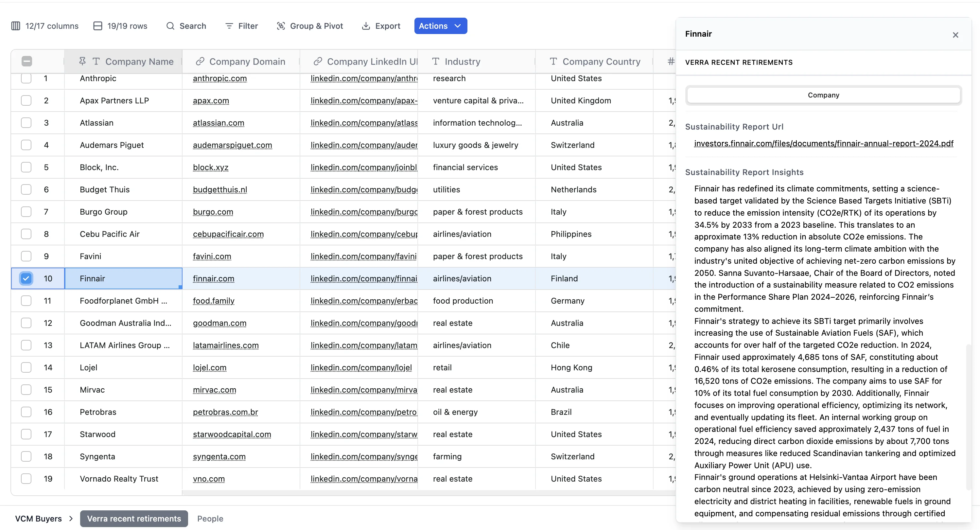Image resolution: width=980 pixels, height=530 pixels.
Task: Open the petrobras.com.br domain link
Action: [x=225, y=412]
